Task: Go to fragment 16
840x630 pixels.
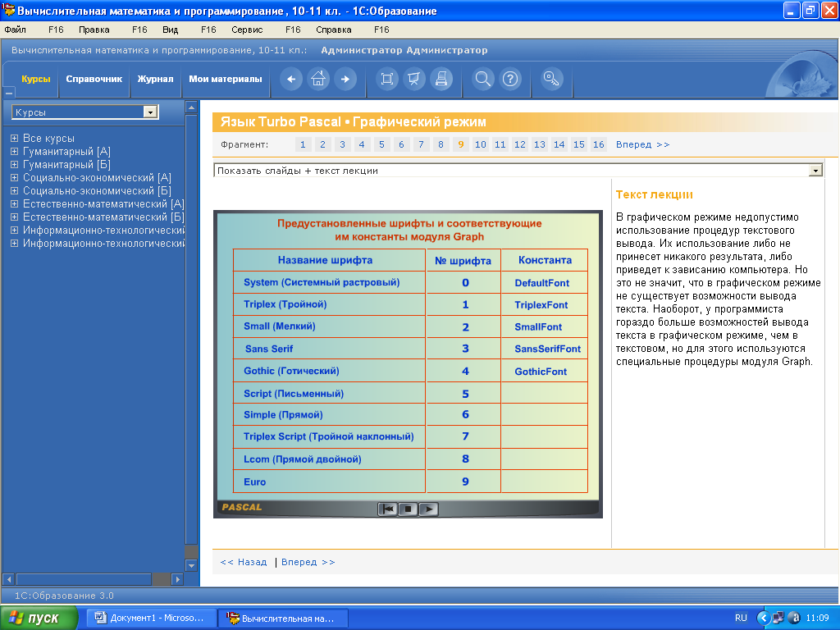Action: click(598, 144)
